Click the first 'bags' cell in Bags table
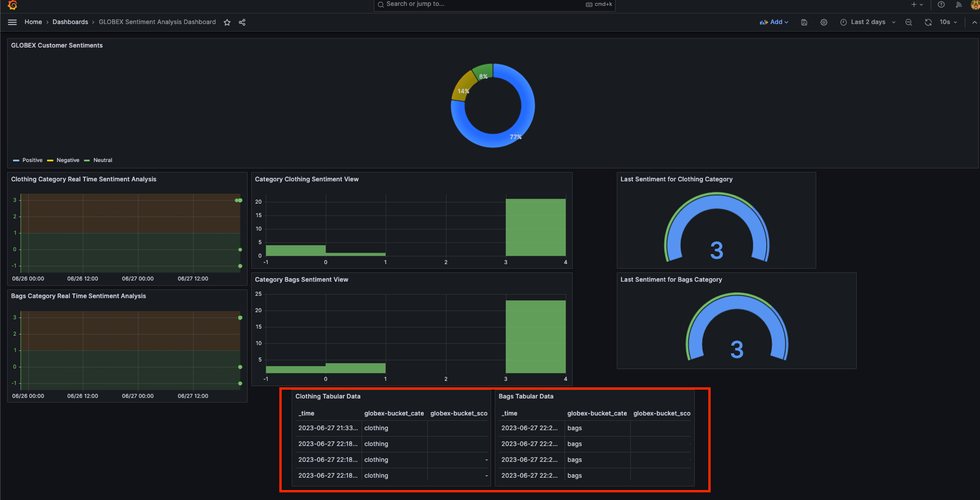 (x=597, y=428)
